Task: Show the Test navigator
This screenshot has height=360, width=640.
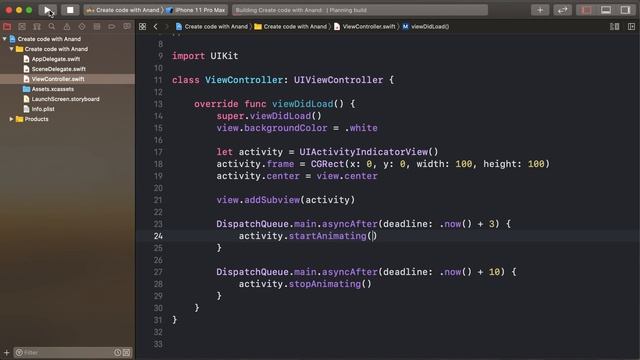Action: [82, 27]
